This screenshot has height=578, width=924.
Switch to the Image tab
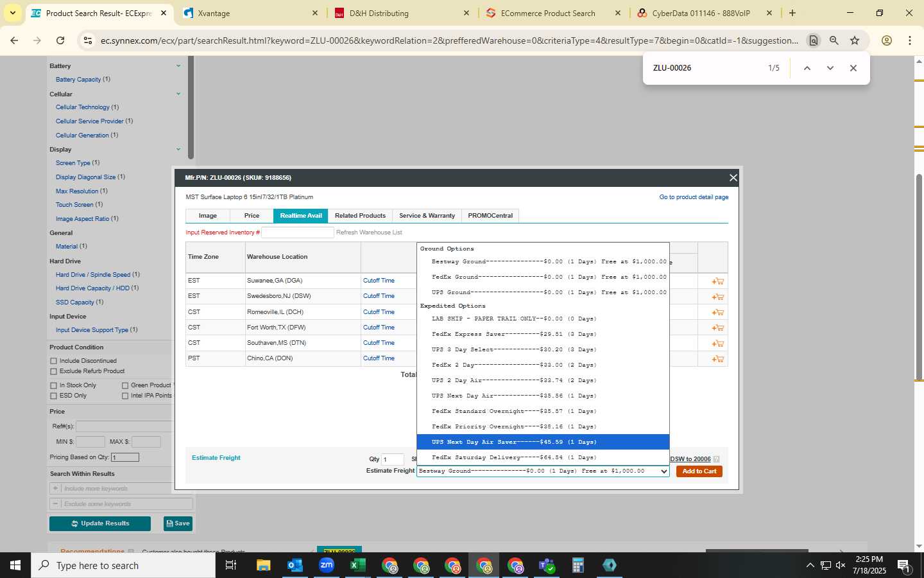point(207,216)
